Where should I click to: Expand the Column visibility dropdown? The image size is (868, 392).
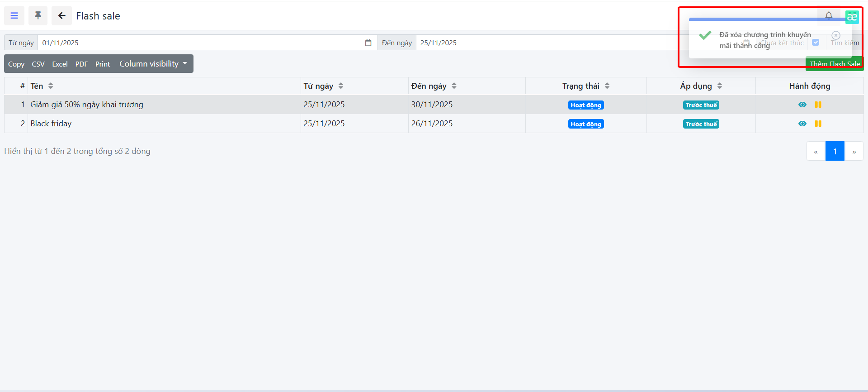coord(153,64)
